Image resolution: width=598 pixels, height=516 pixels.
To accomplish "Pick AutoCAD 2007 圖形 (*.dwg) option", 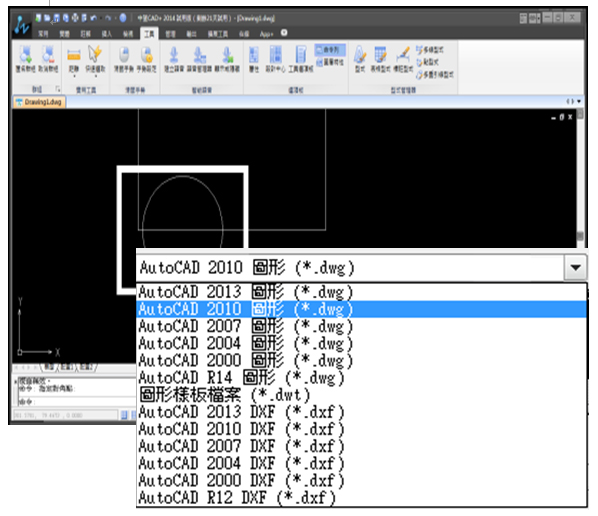I will pos(361,326).
